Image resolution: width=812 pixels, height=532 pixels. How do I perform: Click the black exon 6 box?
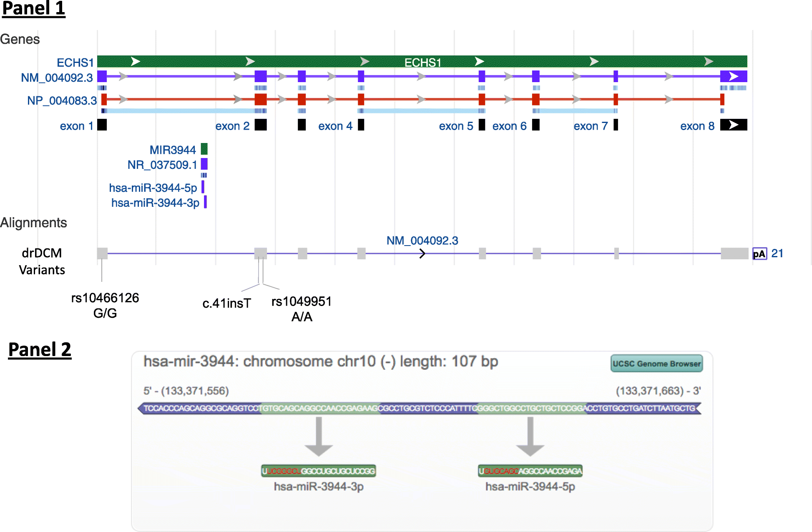(x=536, y=125)
